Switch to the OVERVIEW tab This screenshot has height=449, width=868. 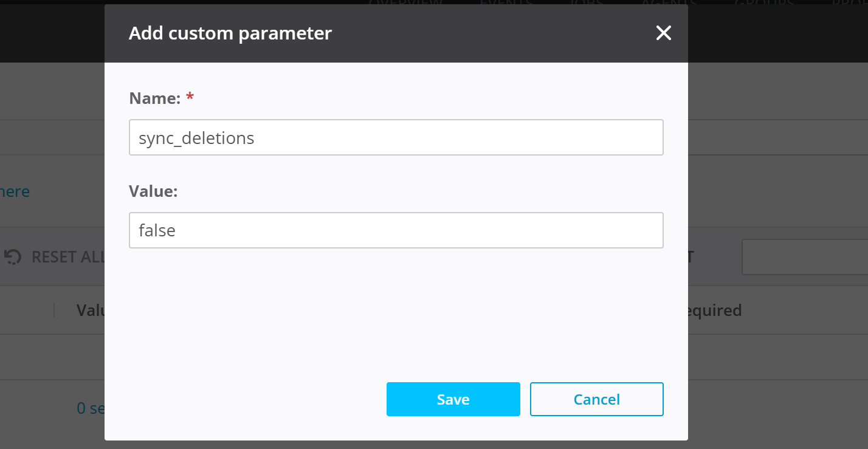pos(405,2)
